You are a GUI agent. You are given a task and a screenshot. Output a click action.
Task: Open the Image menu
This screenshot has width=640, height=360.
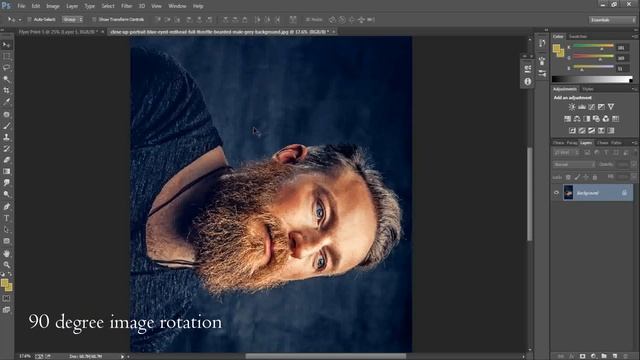tap(53, 6)
